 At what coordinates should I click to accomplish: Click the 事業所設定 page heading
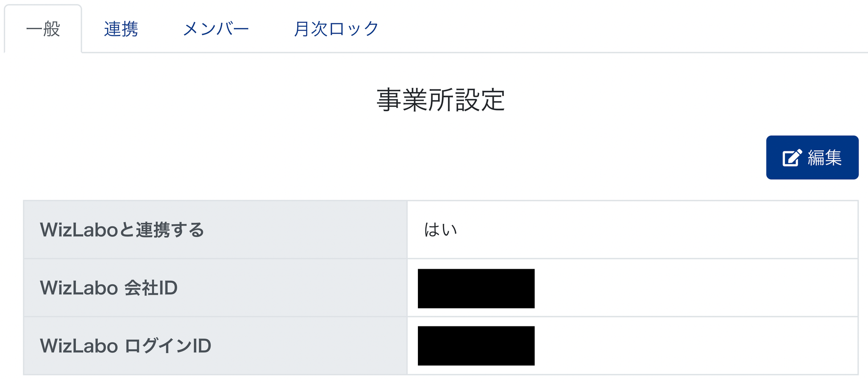point(440,100)
